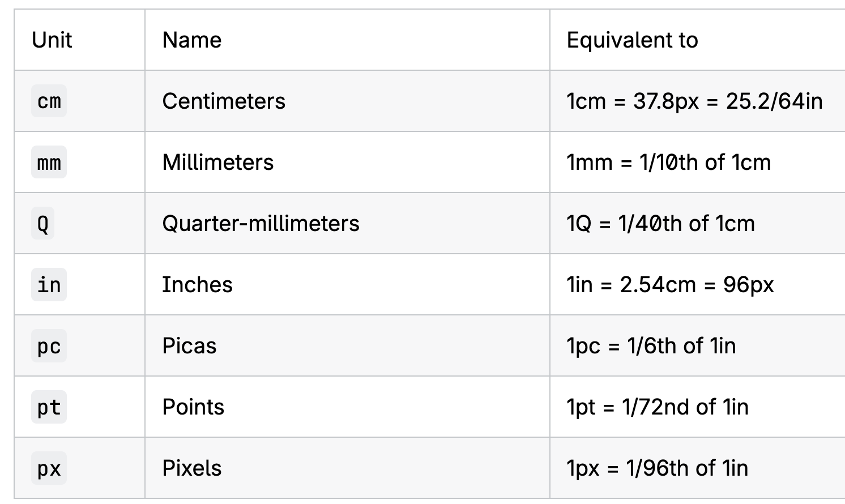Click the "Name" column header
The height and width of the screenshot is (504, 845).
(192, 40)
